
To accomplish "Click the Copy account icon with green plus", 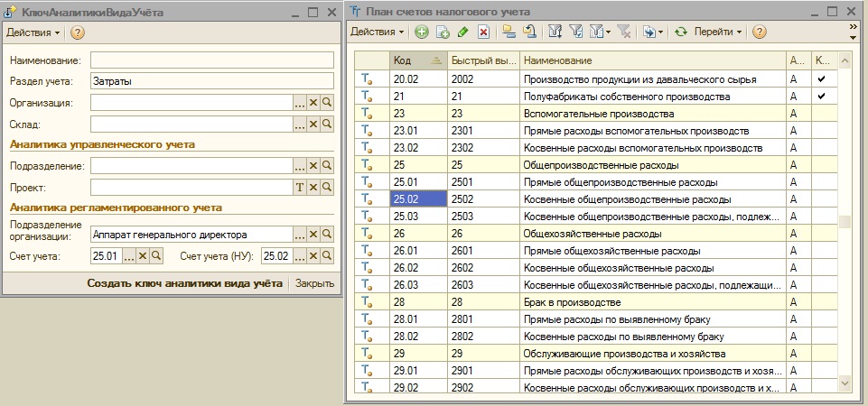I will pyautogui.click(x=443, y=32).
